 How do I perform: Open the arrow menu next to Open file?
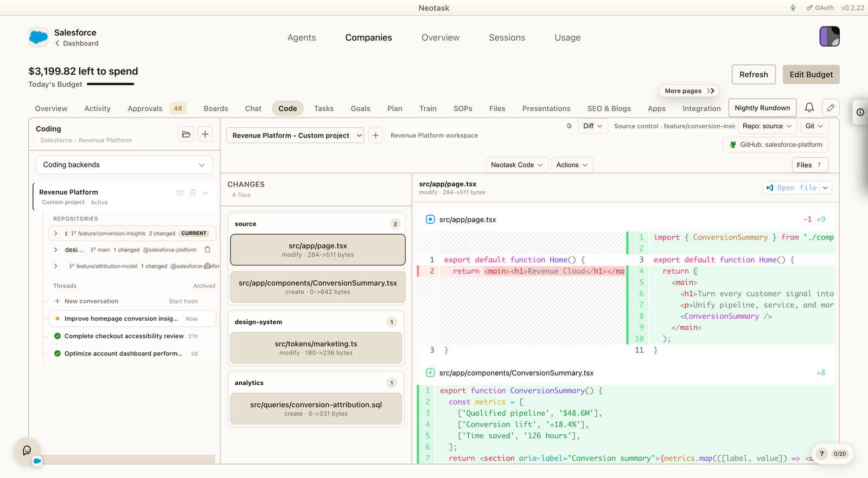[825, 188]
